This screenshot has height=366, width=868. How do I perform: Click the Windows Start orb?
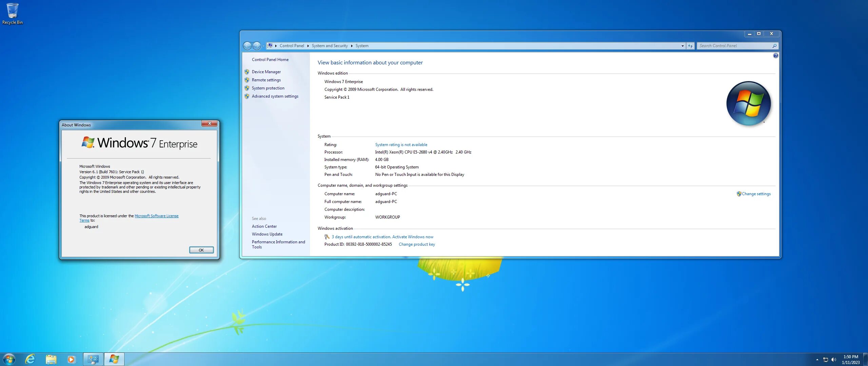click(x=9, y=359)
